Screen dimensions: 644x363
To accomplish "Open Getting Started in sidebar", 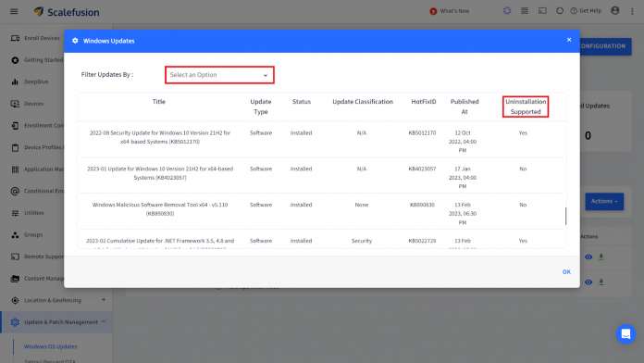I will 43,59.
